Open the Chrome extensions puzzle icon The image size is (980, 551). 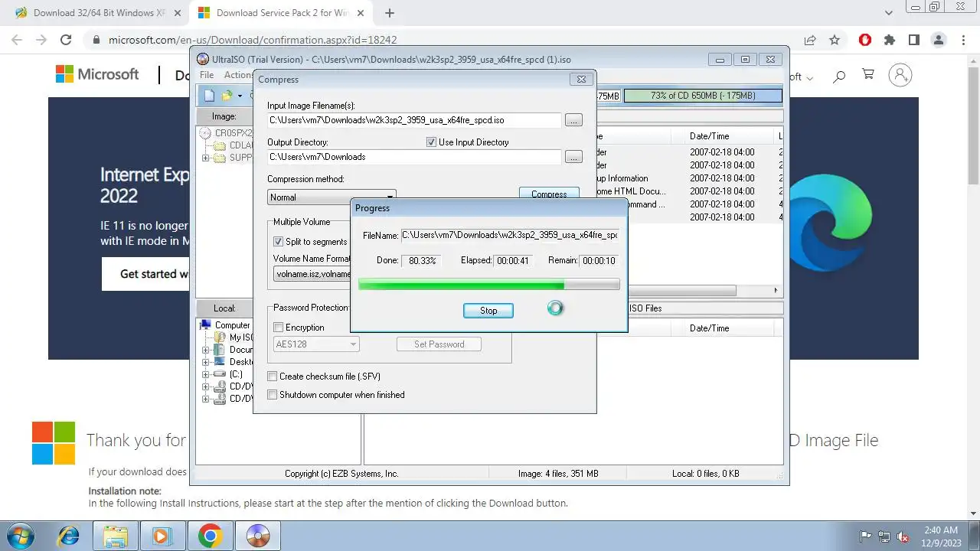[x=889, y=40]
